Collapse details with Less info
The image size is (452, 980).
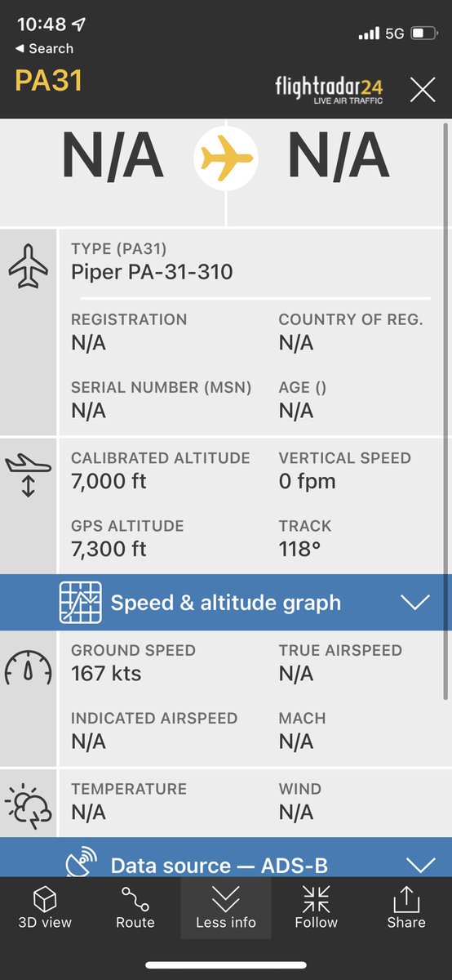[x=226, y=908]
